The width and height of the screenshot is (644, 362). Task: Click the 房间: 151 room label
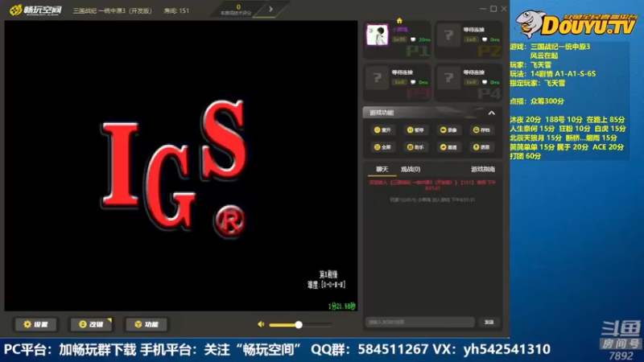pyautogui.click(x=176, y=10)
